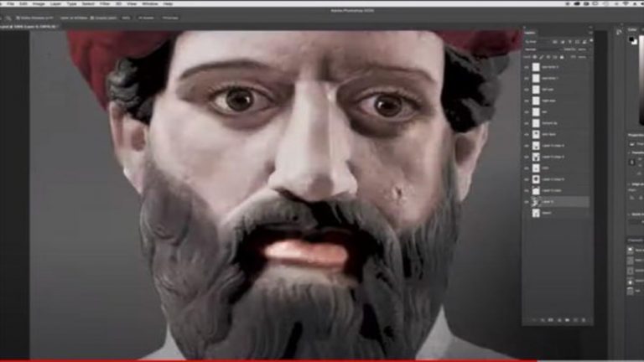Open the Window menu
Screen dimensions: 644x362
tap(149, 3)
